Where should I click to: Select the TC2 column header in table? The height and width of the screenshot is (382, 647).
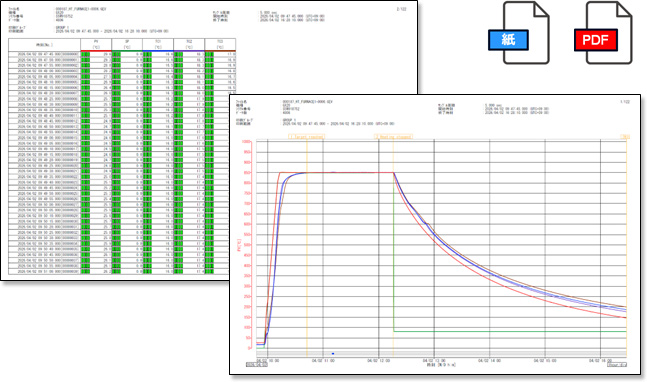189,44
